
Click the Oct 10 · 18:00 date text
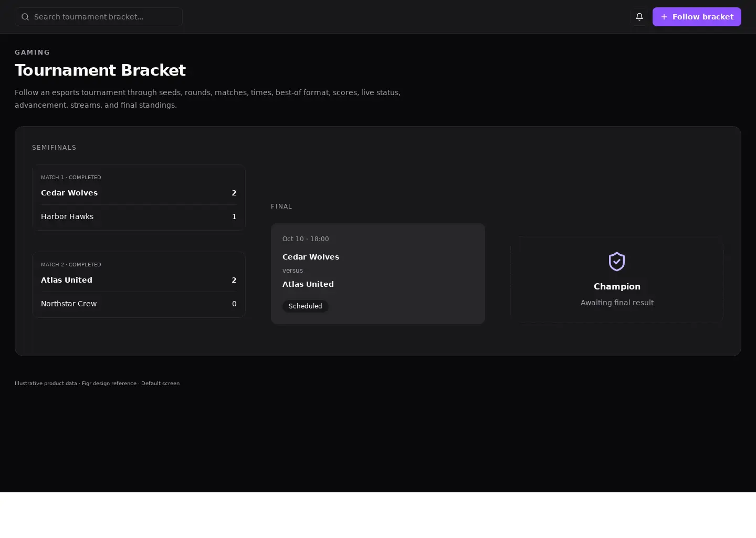coord(306,239)
